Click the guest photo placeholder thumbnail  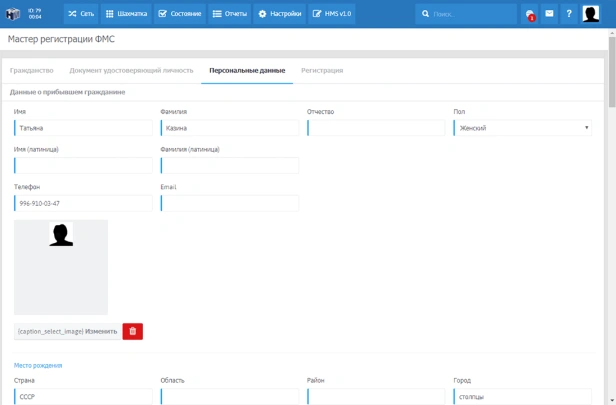61,267
